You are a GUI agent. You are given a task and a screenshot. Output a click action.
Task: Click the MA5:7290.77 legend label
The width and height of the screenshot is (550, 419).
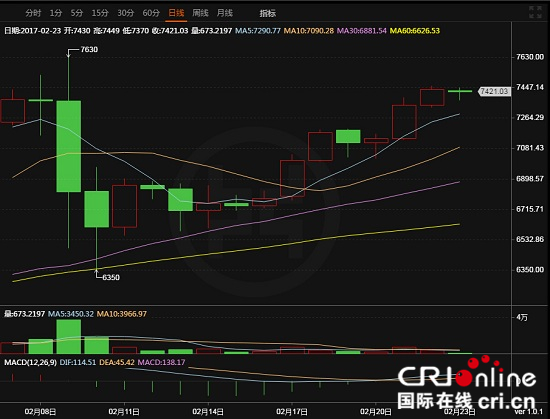pyautogui.click(x=258, y=31)
